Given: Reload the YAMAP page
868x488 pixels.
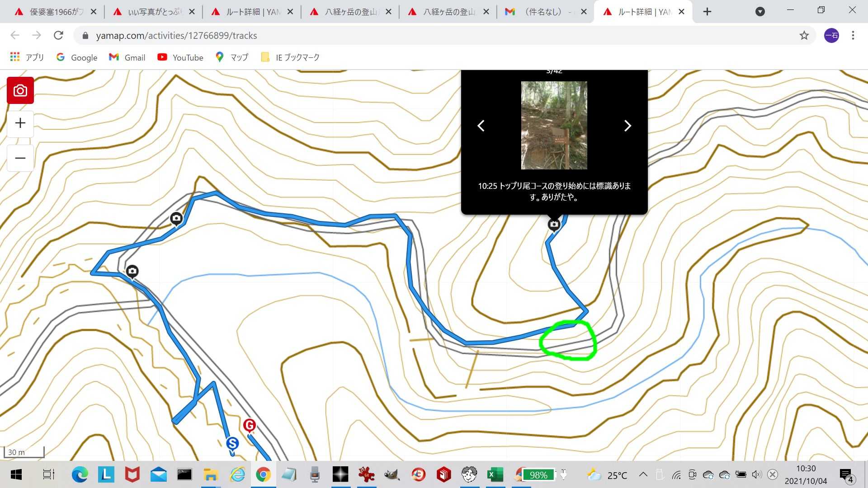Looking at the screenshot, I should (x=58, y=35).
